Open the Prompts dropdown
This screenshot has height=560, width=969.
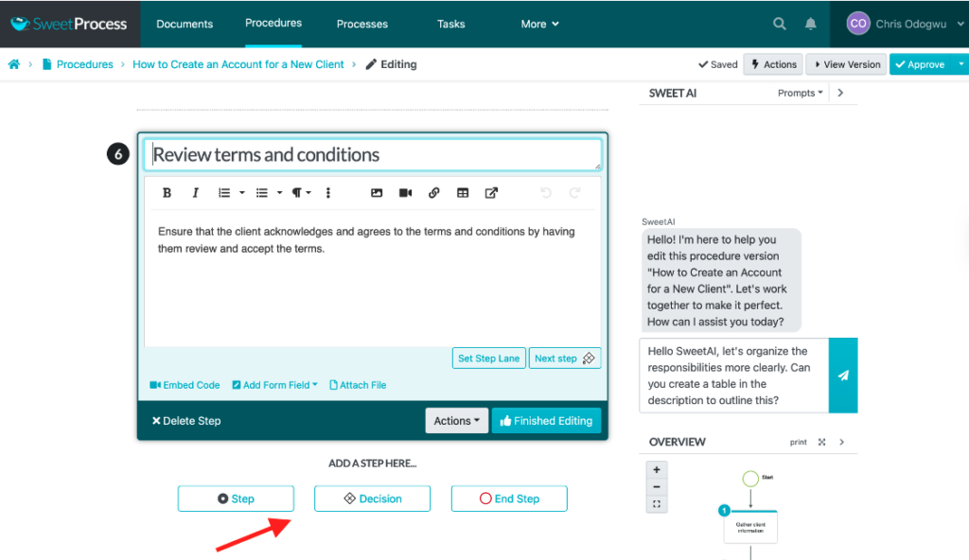[x=801, y=93]
